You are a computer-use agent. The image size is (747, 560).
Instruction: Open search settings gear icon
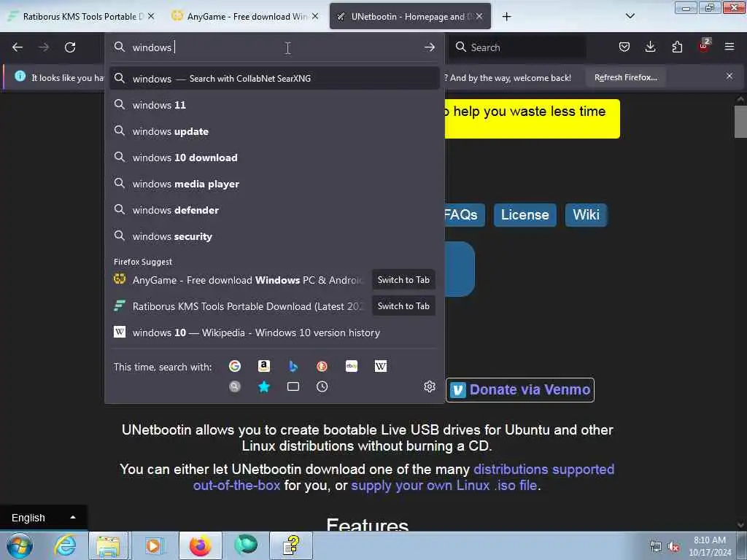click(429, 386)
